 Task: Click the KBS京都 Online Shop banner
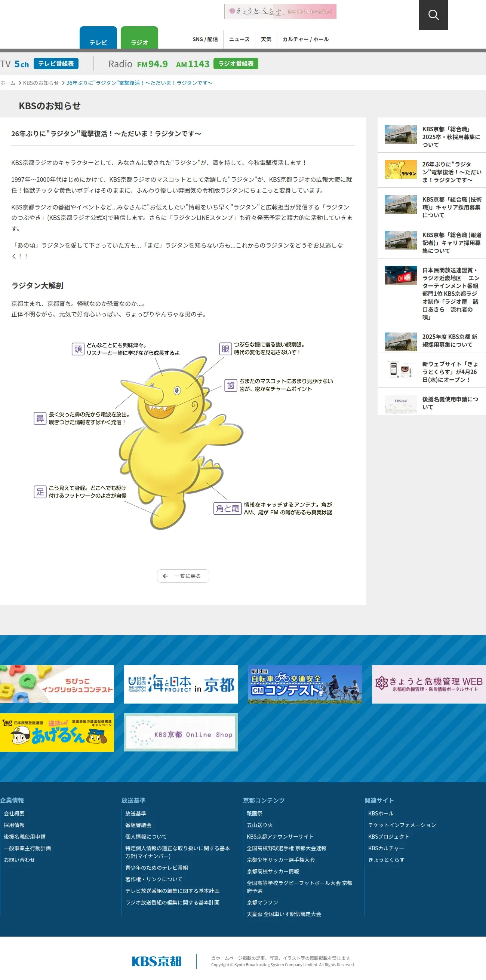[x=181, y=732]
